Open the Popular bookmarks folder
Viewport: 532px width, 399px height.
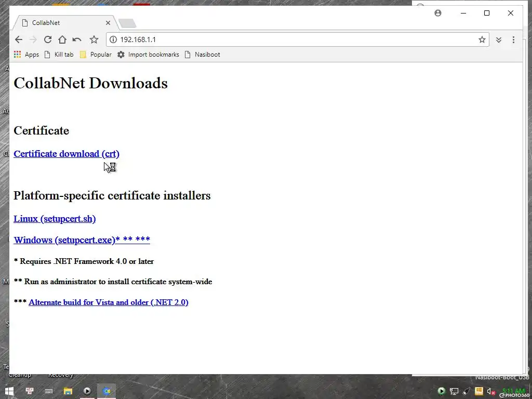tap(96, 55)
